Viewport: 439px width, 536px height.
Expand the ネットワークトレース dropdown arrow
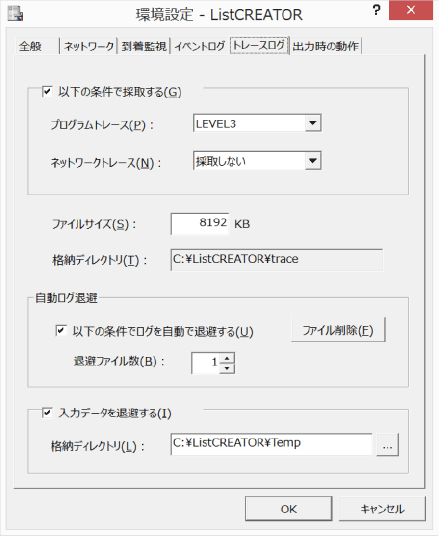click(313, 161)
